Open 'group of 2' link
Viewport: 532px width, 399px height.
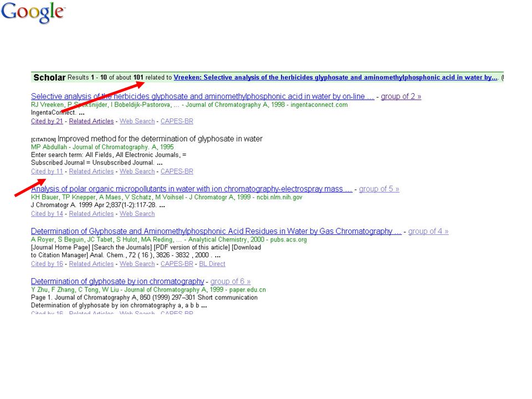click(401, 96)
